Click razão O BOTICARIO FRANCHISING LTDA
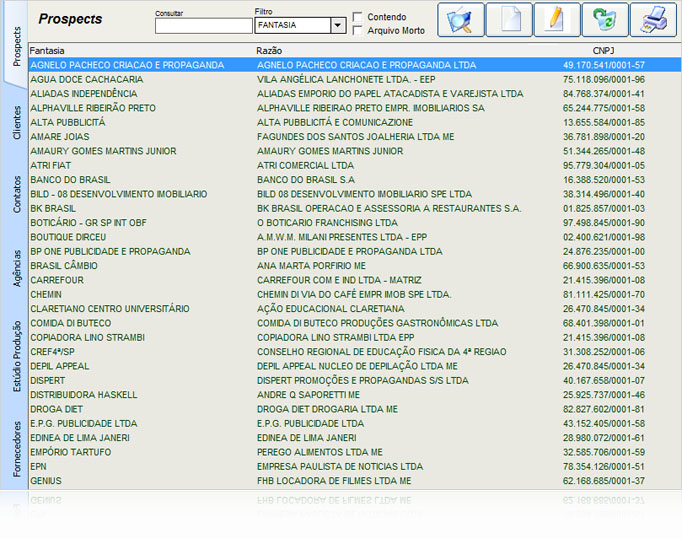Image resolution: width=682 pixels, height=539 pixels. tap(327, 223)
